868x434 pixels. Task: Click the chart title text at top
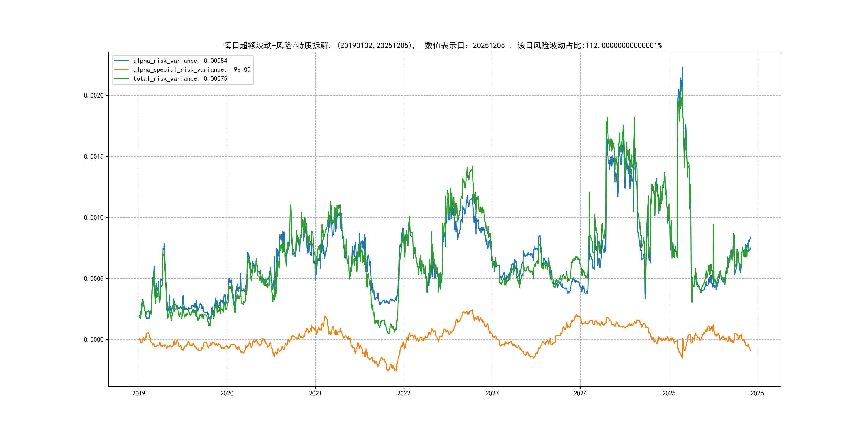click(x=442, y=46)
